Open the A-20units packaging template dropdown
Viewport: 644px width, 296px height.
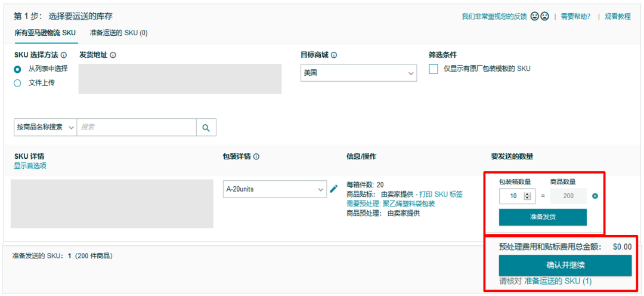274,189
